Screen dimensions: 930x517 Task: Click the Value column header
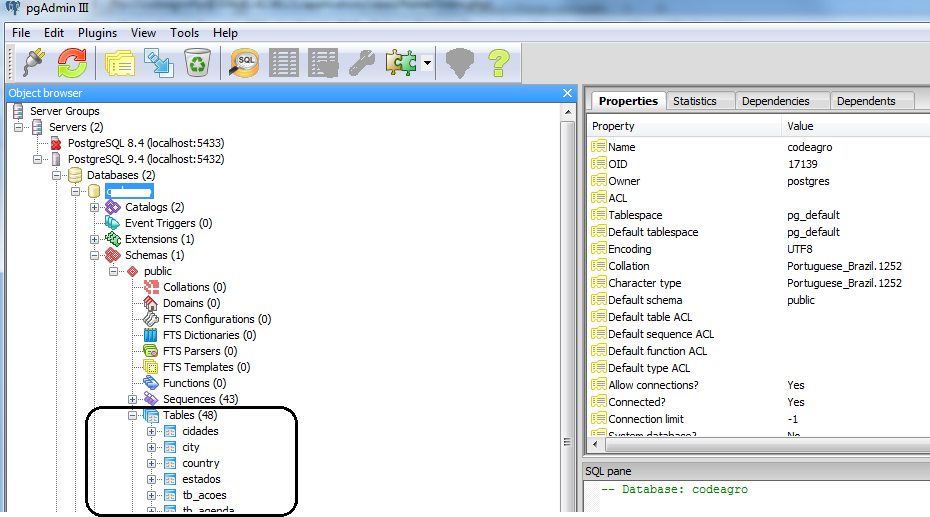click(856, 126)
